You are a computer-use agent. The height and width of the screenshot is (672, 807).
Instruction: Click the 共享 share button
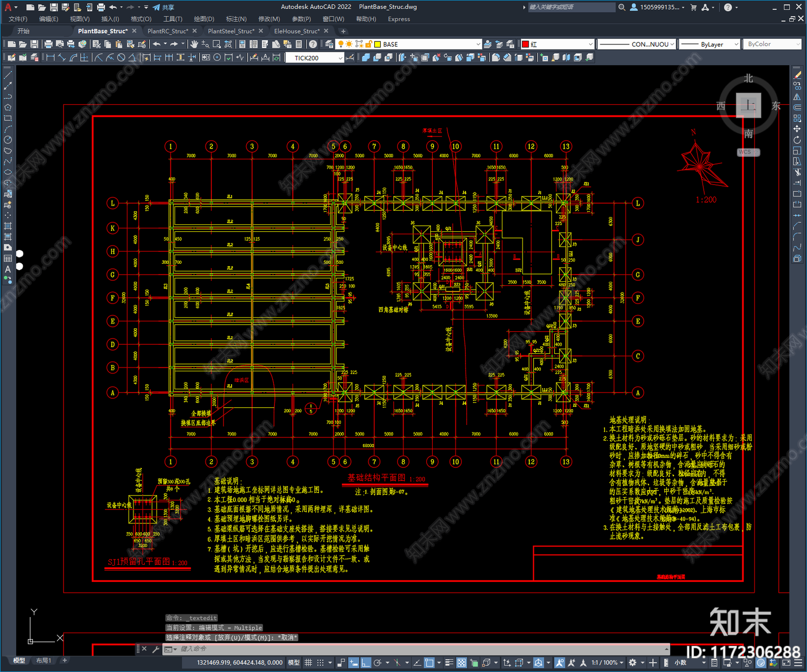pos(163,7)
